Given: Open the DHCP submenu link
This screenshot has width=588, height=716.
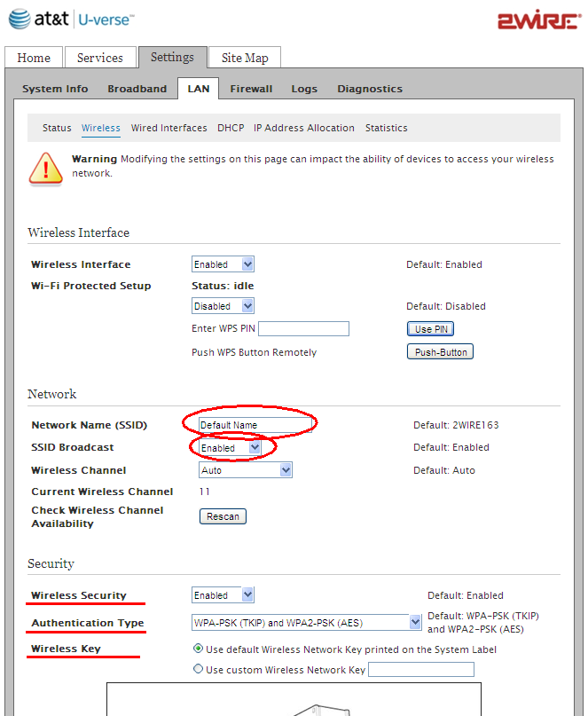Looking at the screenshot, I should click(x=231, y=128).
